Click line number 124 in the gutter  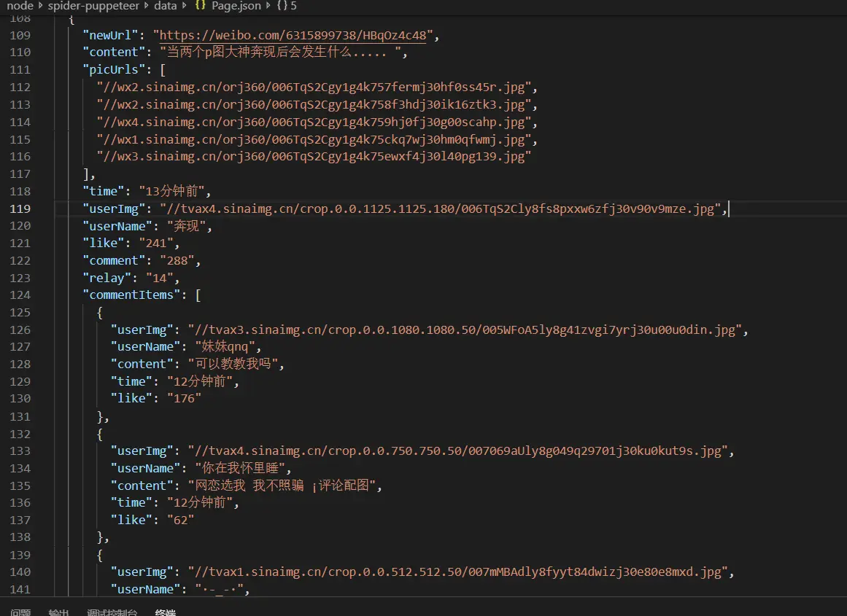20,295
